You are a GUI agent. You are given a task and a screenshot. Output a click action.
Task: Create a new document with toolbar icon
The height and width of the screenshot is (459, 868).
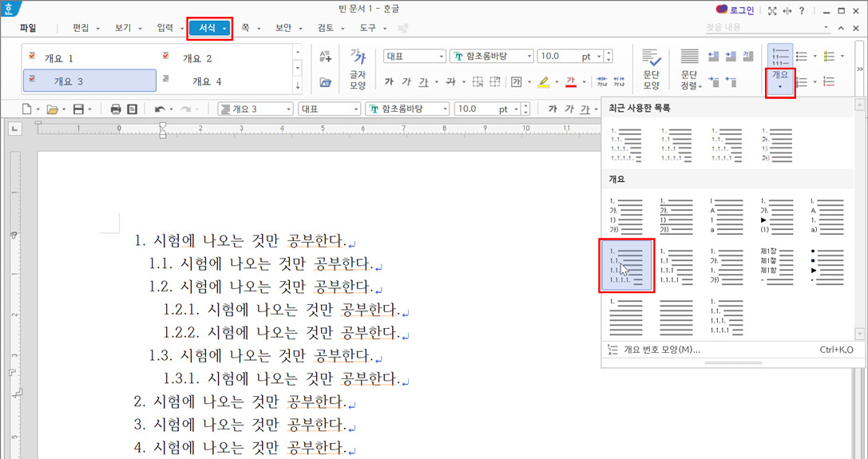point(26,109)
